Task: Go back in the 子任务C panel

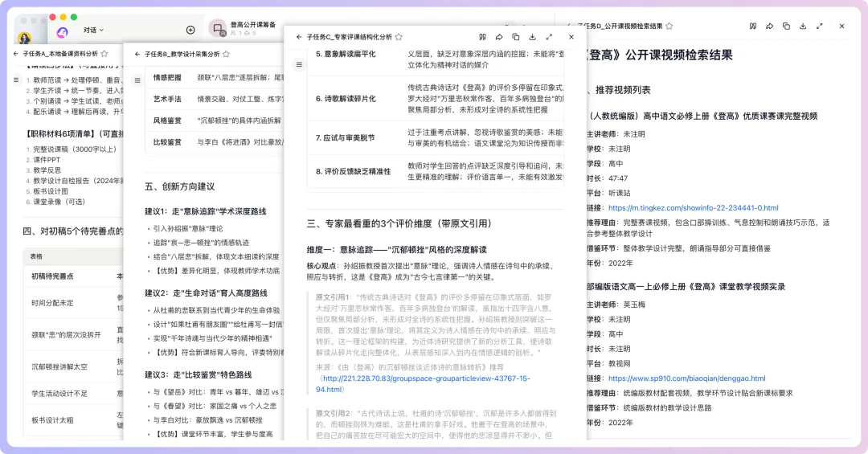Action: [299, 37]
